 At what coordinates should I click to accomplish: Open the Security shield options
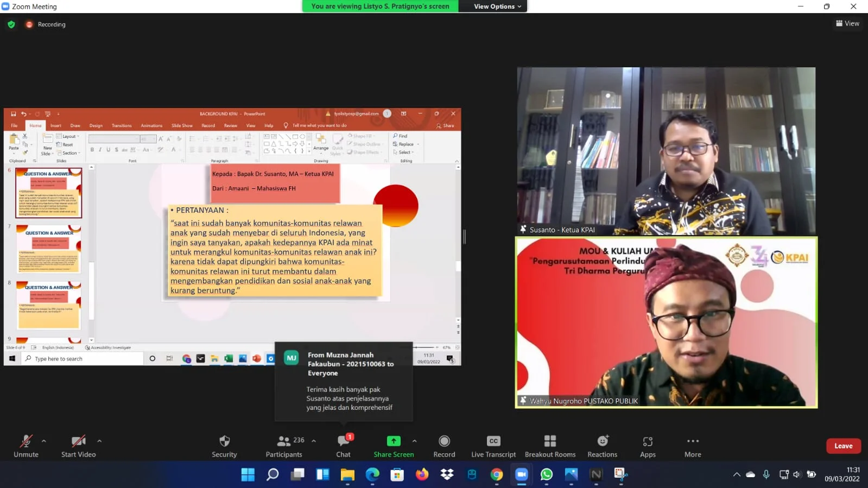point(224,446)
